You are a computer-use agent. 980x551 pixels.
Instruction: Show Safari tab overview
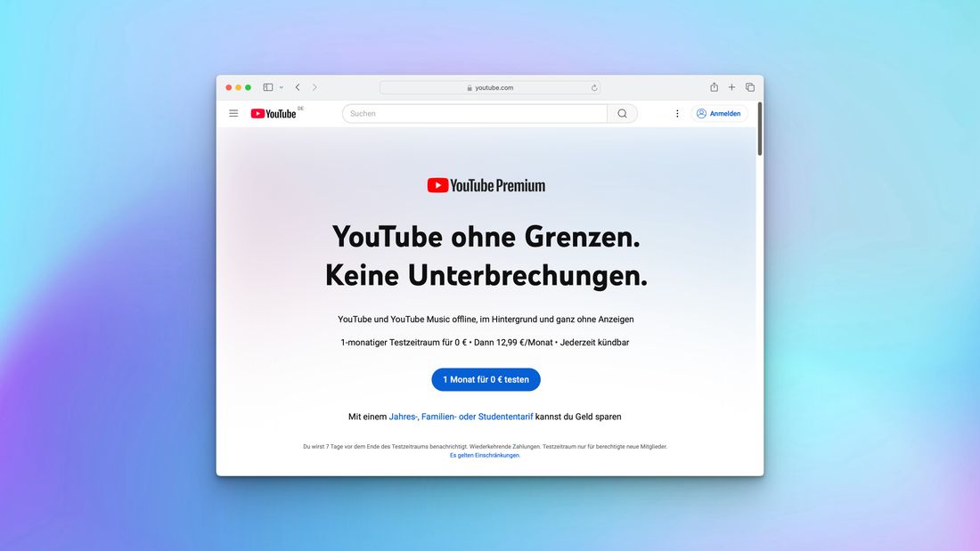click(x=750, y=87)
